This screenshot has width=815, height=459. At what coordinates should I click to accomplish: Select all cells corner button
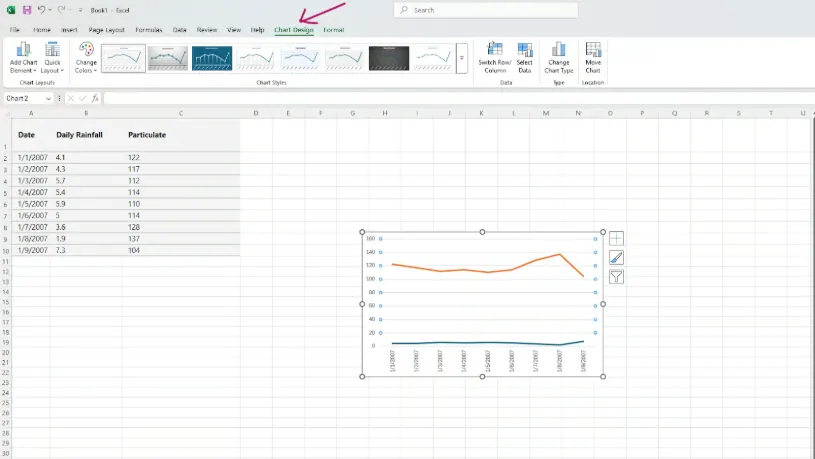coord(5,113)
